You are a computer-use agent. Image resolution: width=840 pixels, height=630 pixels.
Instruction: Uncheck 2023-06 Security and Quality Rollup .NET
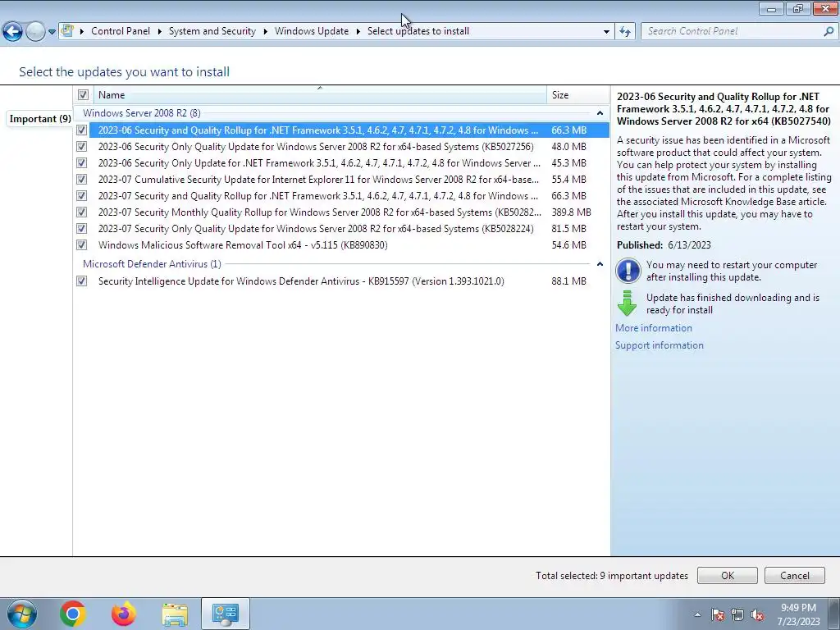(x=81, y=130)
